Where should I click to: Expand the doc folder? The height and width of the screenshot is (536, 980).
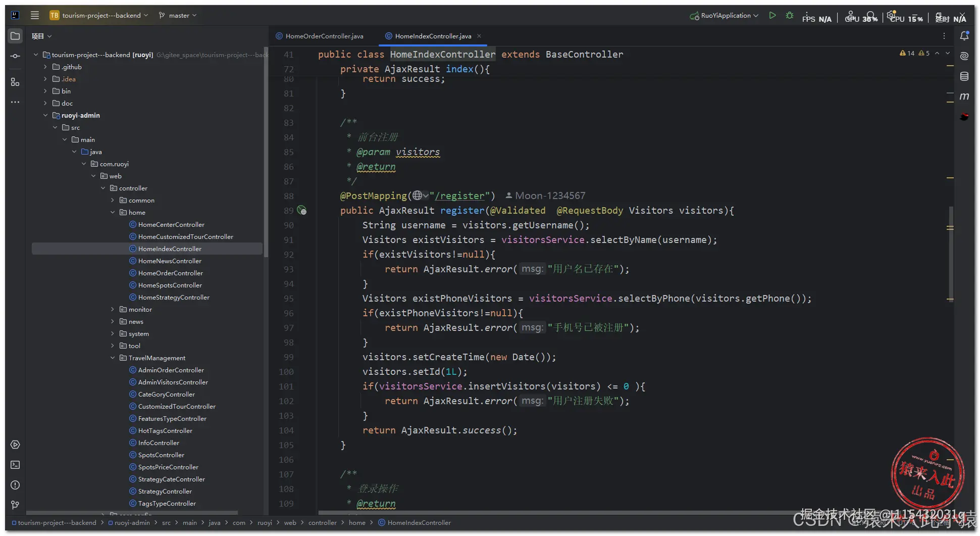tap(45, 103)
